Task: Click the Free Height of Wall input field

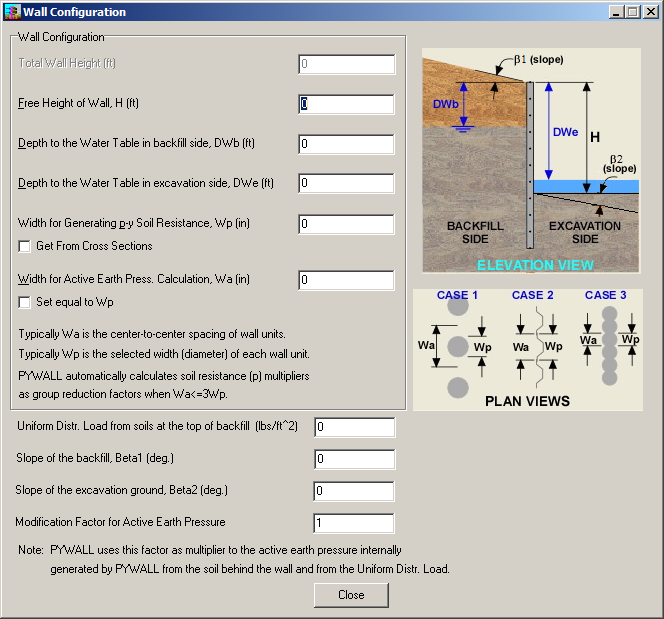Action: tap(346, 104)
